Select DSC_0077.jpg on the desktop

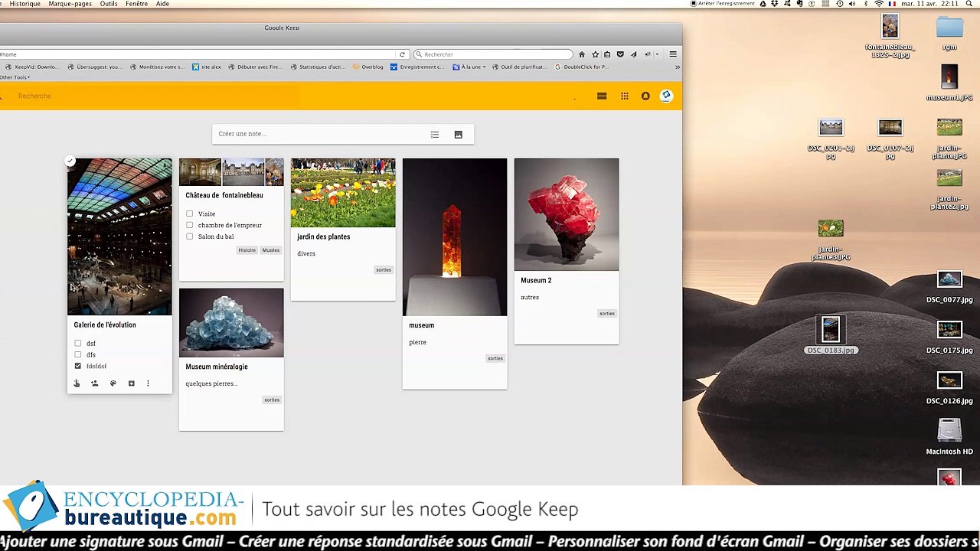tap(949, 287)
